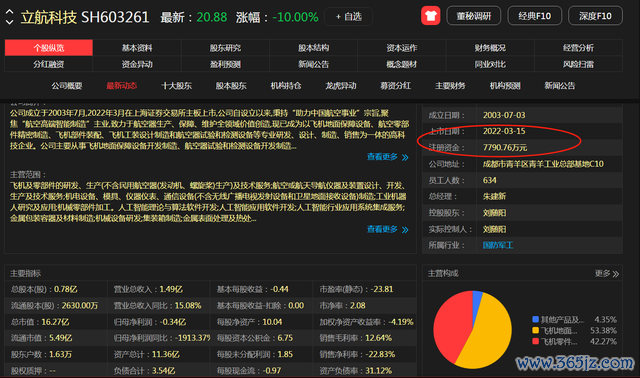Image resolution: width=640 pixels, height=378 pixels.
Task: Open the 股本结构 tab
Action: coord(313,48)
